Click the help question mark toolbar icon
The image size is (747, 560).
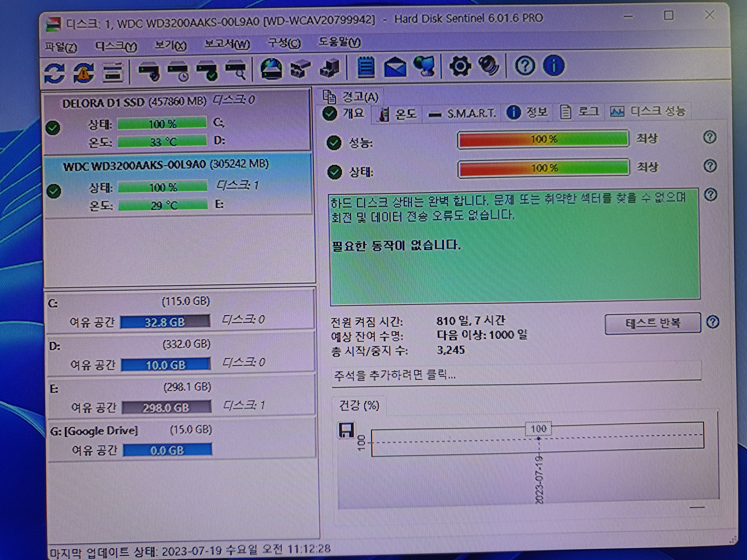[525, 66]
